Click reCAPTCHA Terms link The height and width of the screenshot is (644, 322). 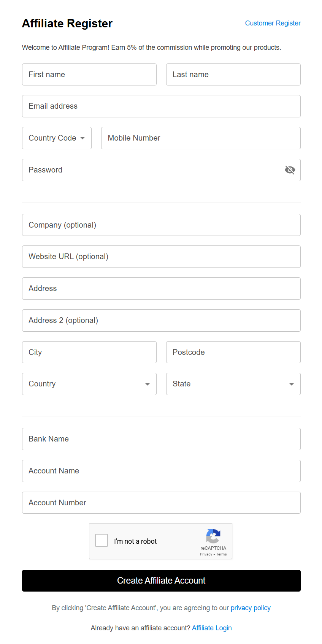coord(222,554)
